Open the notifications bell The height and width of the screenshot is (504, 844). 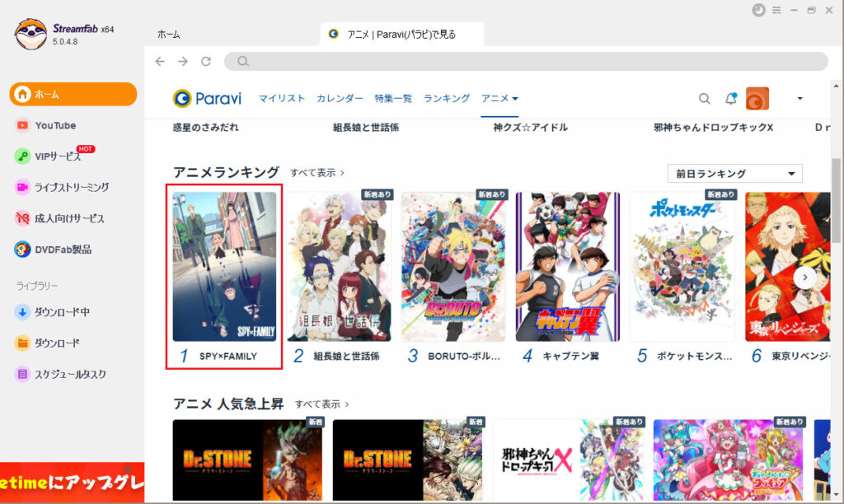pos(730,99)
